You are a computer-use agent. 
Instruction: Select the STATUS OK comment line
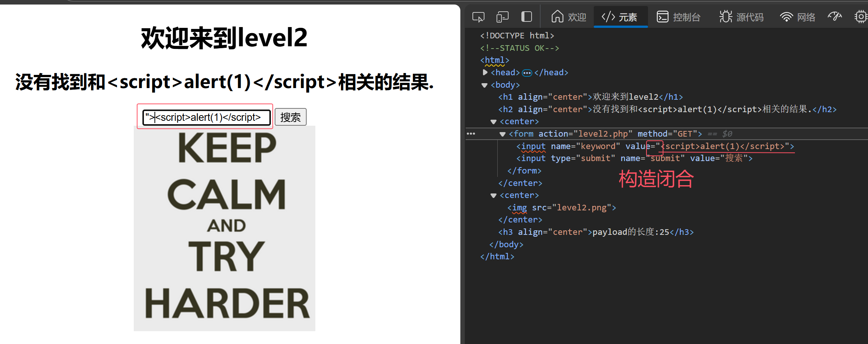pos(520,48)
